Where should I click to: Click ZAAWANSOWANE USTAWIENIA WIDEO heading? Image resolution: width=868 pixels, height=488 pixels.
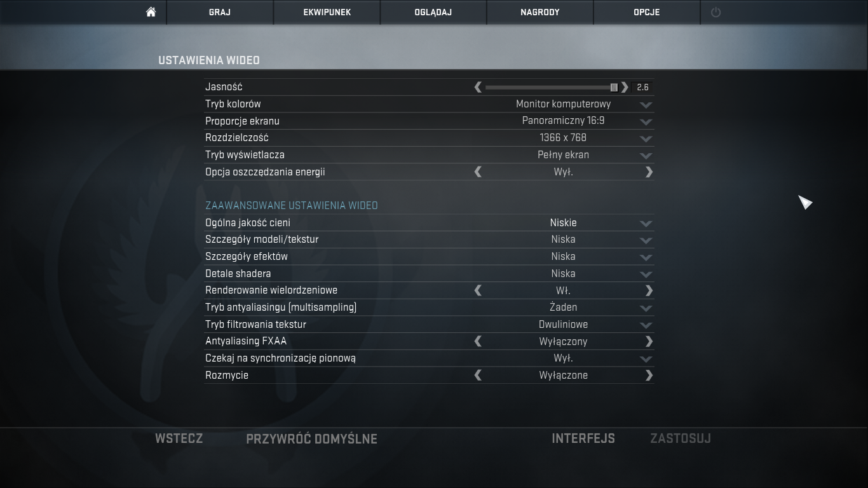(x=292, y=205)
